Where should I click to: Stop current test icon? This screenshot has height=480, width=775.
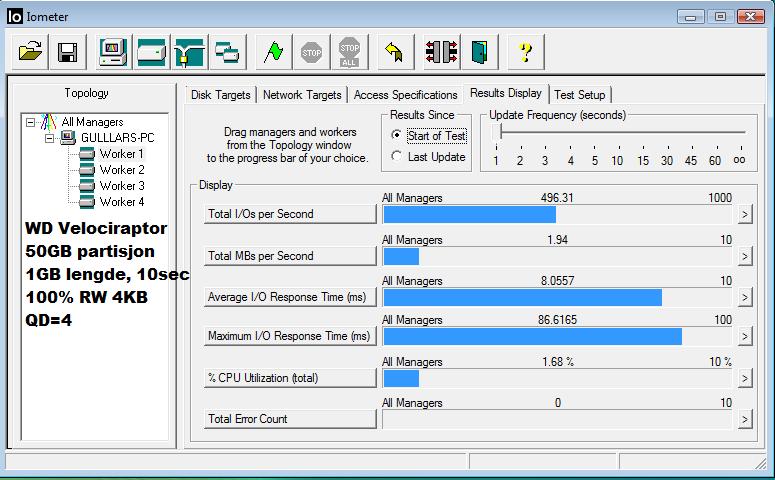[311, 51]
